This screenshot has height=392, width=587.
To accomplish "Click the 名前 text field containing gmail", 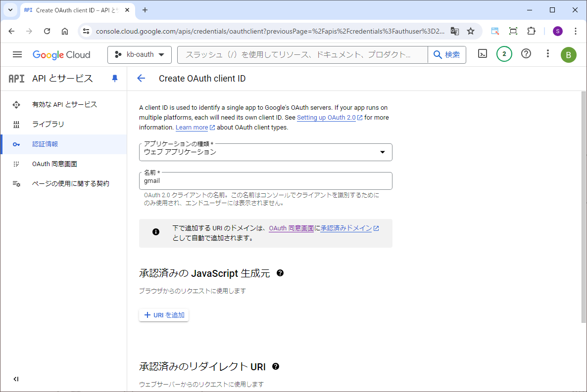I will [265, 181].
